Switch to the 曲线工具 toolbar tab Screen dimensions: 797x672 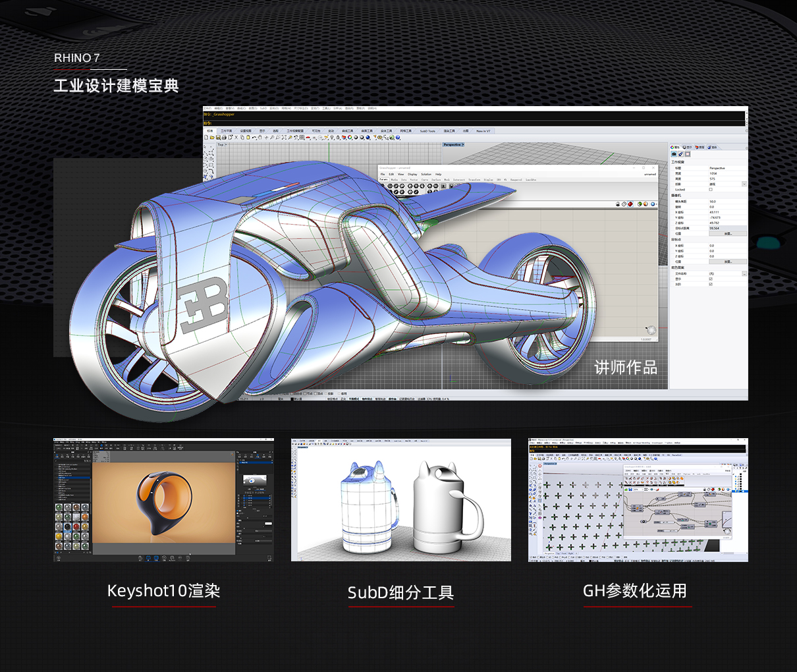click(349, 131)
